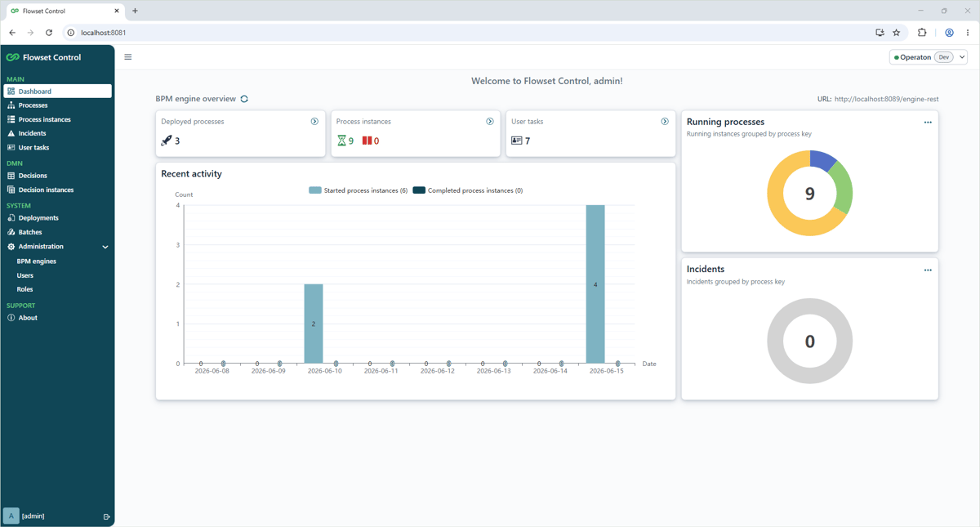The height and width of the screenshot is (527, 980).
Task: Click the user tasks count card icon
Action: [x=516, y=141]
